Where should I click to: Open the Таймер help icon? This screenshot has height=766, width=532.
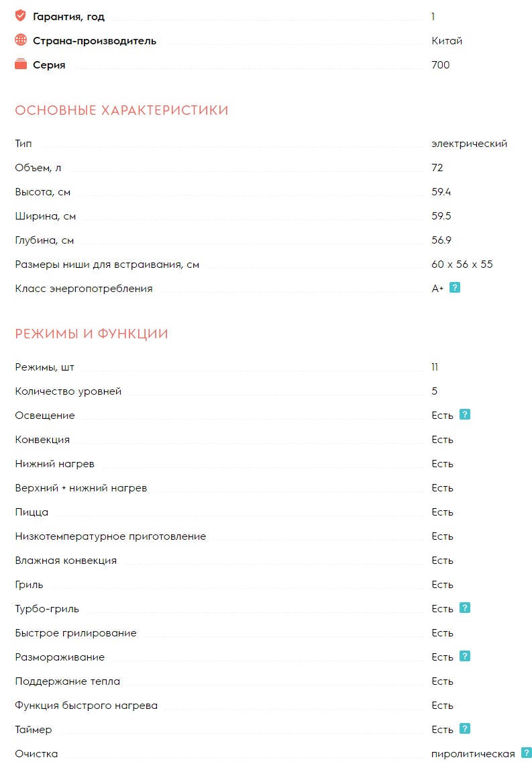point(465,728)
